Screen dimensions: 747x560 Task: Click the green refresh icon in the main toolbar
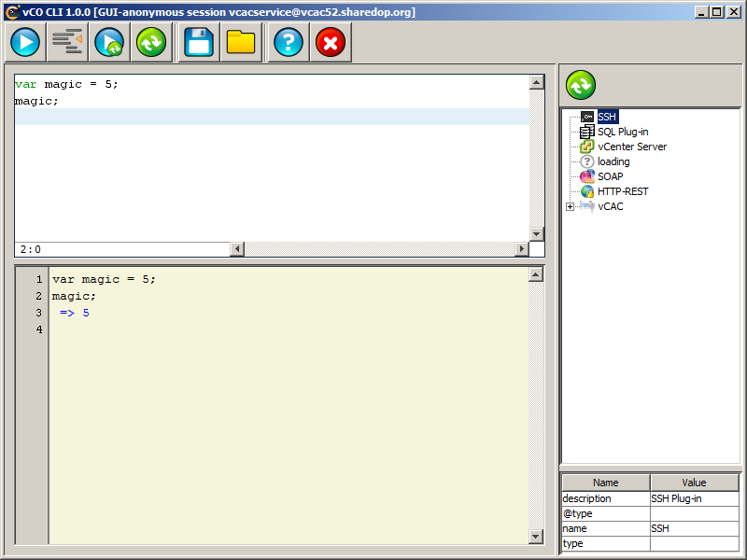pos(151,43)
